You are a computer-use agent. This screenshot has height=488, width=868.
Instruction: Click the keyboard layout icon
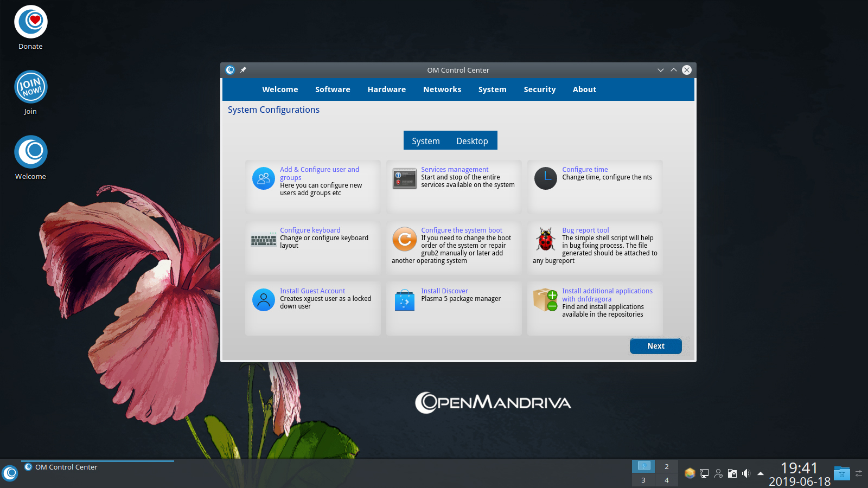click(264, 239)
